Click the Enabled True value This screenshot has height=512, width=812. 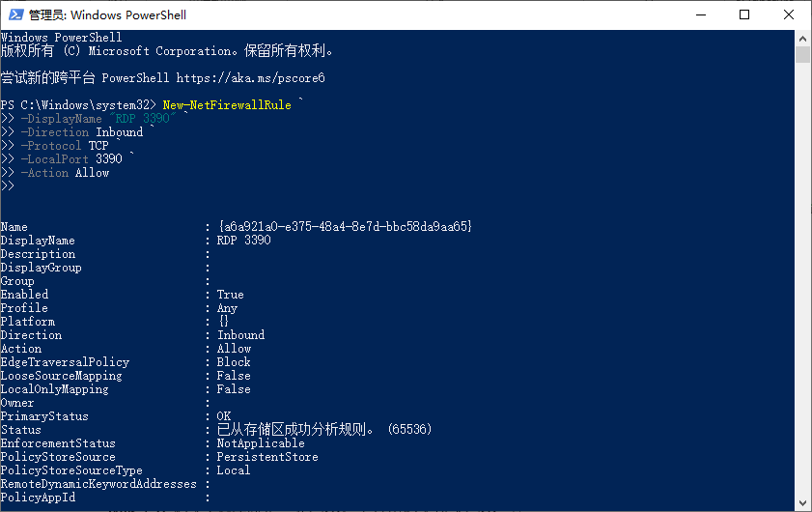tap(230, 295)
